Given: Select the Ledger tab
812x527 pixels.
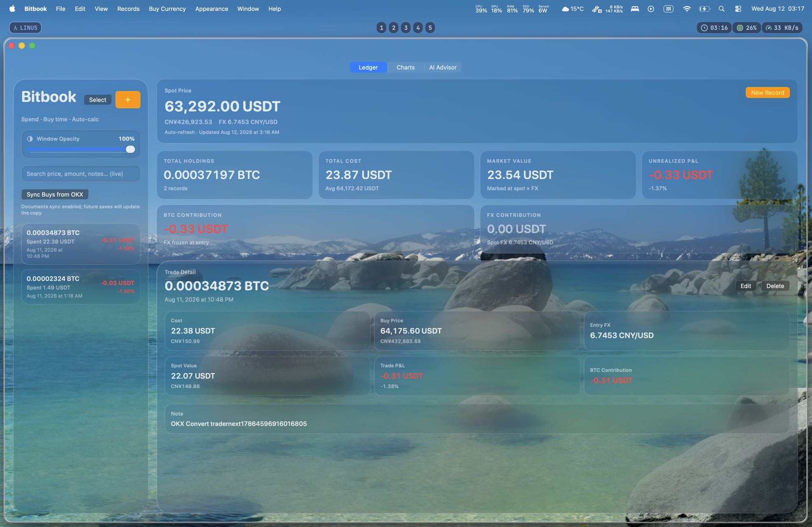Looking at the screenshot, I should 368,68.
